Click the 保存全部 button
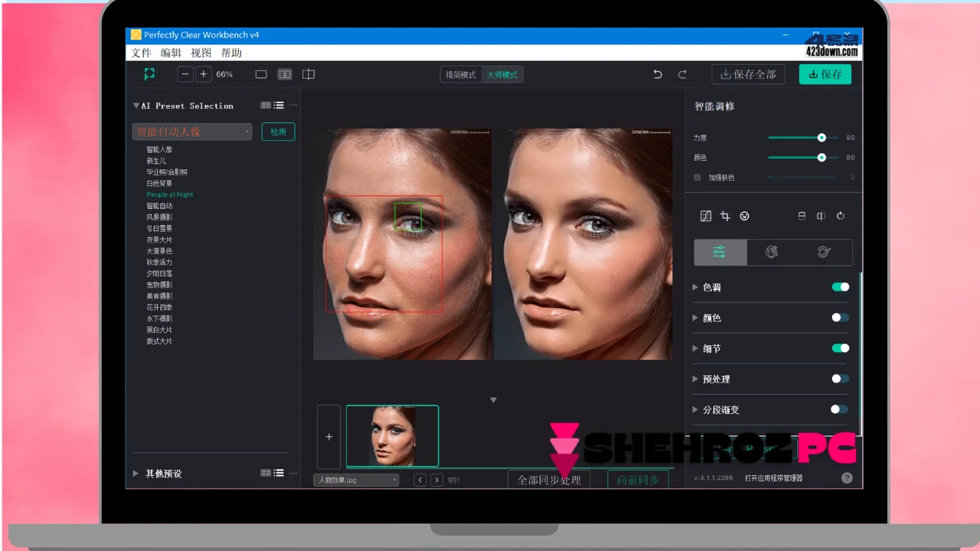 coord(748,74)
